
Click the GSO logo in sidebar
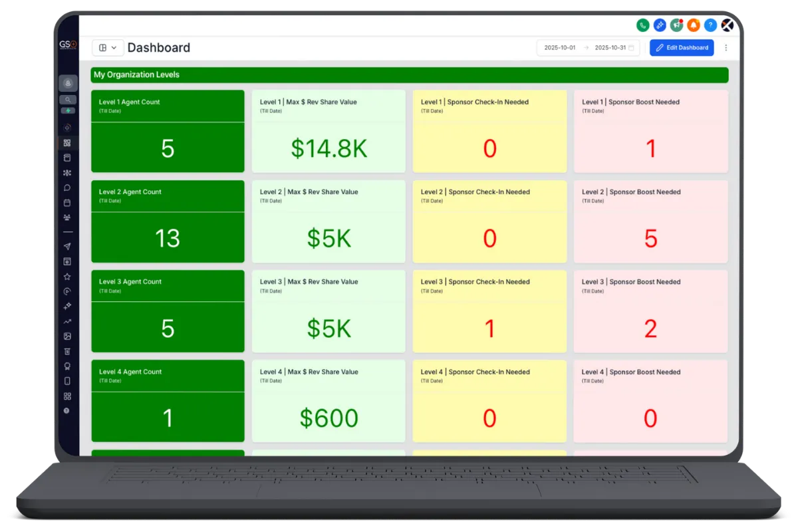(x=68, y=45)
